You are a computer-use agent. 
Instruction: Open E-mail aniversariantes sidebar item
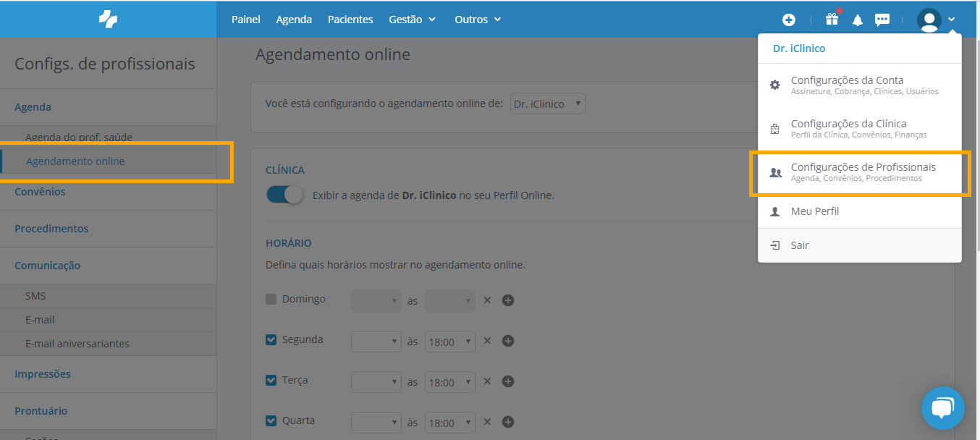[x=108, y=344]
